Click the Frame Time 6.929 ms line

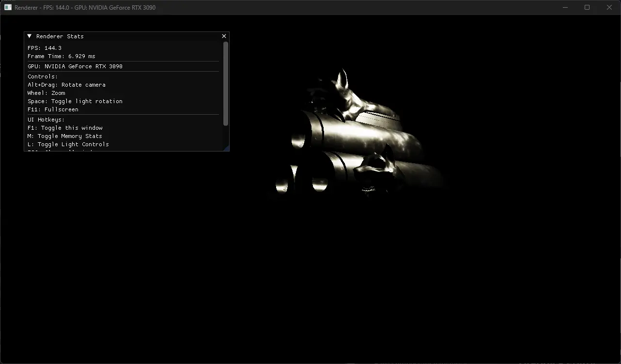point(62,56)
